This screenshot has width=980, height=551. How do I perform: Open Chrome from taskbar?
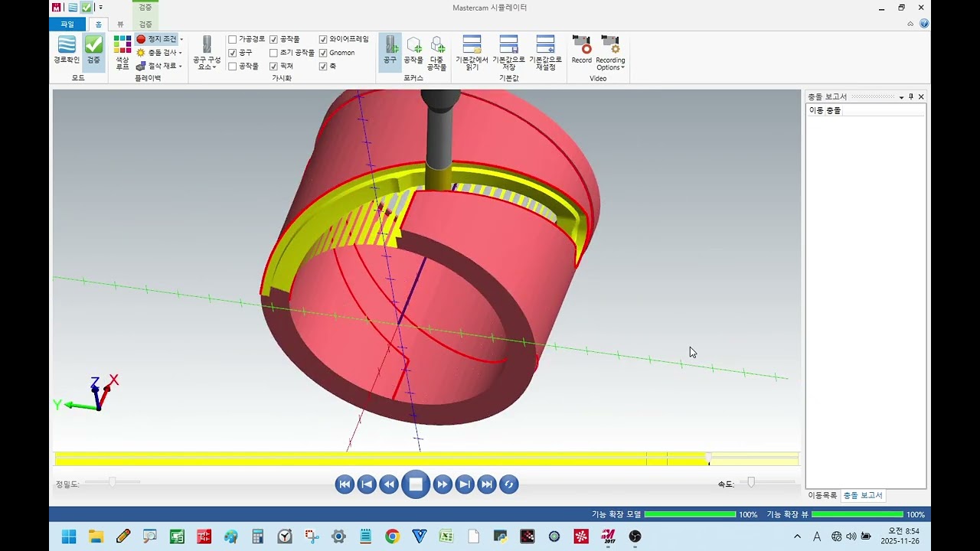(x=392, y=536)
